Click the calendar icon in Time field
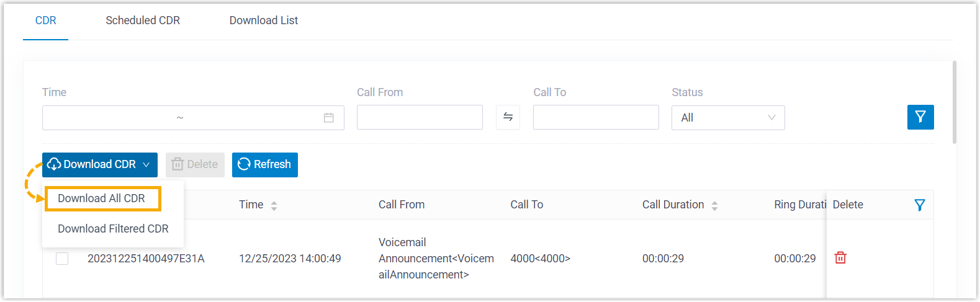980x302 pixels. pos(329,118)
